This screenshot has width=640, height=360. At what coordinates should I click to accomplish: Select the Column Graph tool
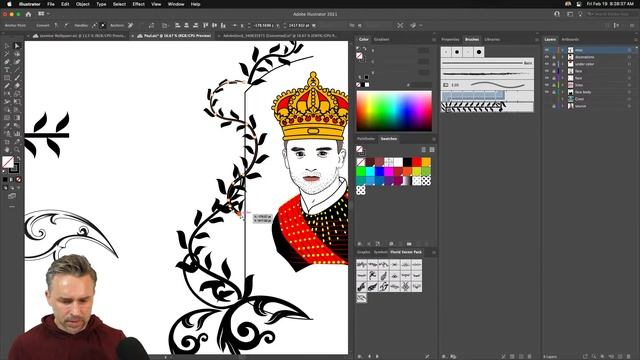(17, 133)
